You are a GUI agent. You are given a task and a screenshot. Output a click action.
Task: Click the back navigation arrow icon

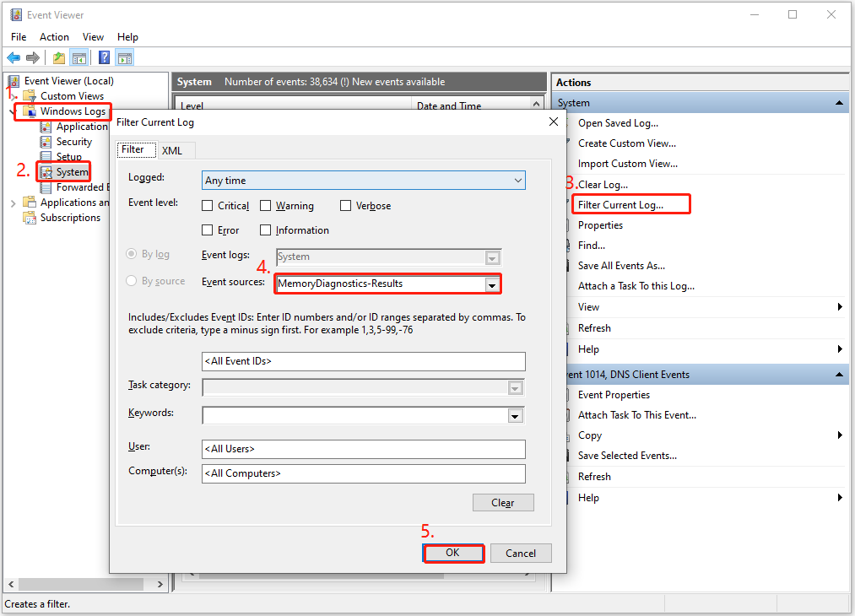(14, 57)
